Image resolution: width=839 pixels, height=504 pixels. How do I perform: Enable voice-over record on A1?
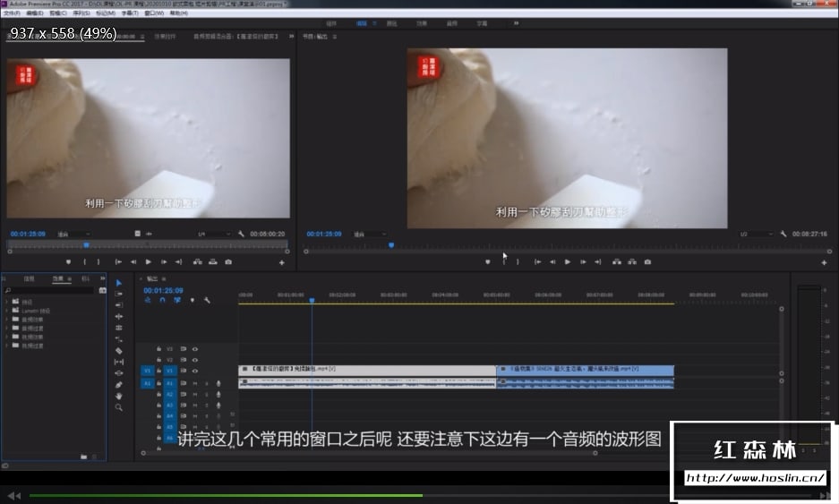click(x=218, y=384)
